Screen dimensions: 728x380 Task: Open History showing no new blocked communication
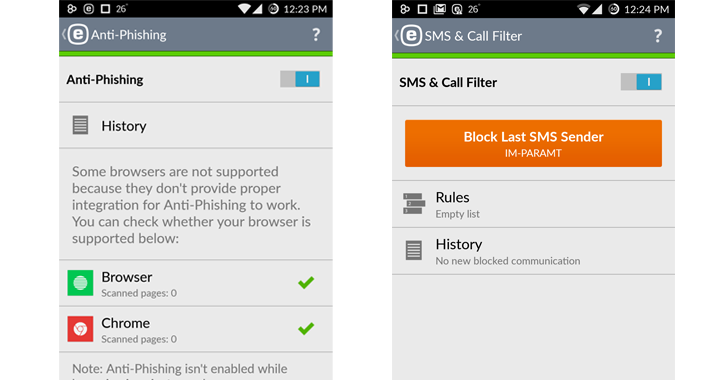pyautogui.click(x=533, y=251)
